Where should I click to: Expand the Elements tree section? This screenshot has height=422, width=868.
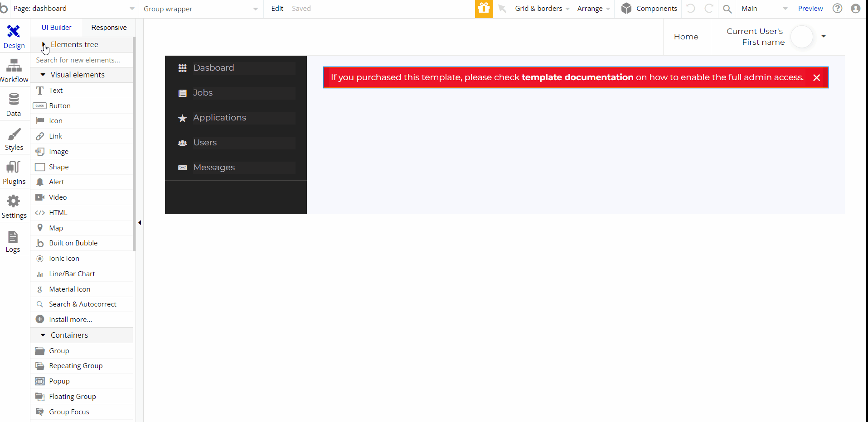pyautogui.click(x=82, y=44)
